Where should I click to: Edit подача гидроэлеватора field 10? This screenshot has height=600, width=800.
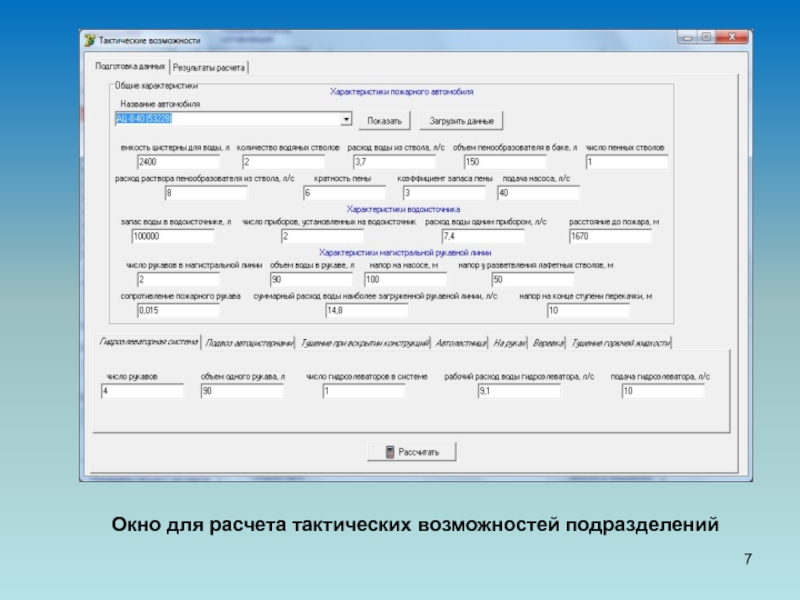663,391
